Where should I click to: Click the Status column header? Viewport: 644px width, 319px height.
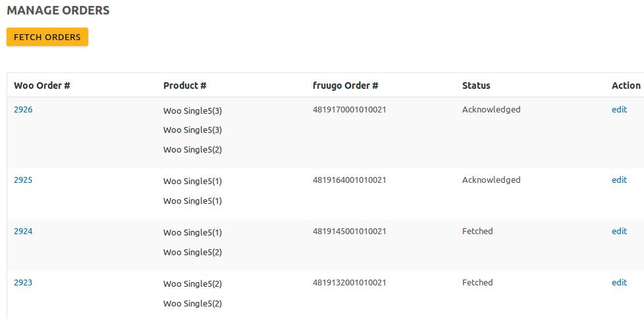pos(476,86)
